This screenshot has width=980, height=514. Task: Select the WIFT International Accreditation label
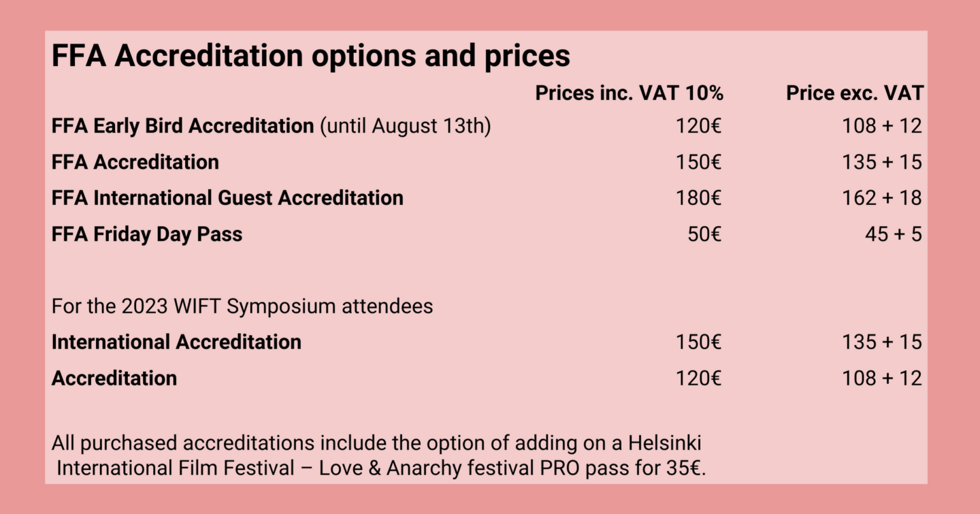coord(176,342)
